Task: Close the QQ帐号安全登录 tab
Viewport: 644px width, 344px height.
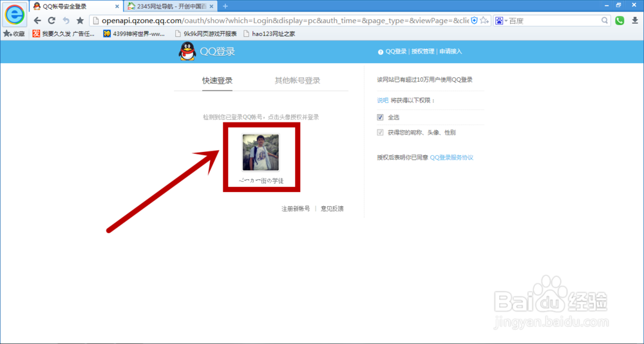Action: (x=117, y=6)
